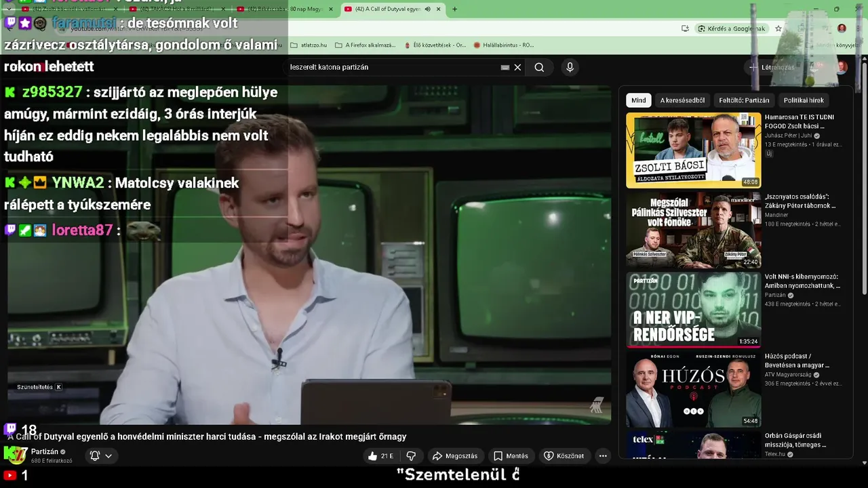868x488 pixels.
Task: Open 'Halállabirintus - RO...' bookmark
Action: [x=504, y=45]
